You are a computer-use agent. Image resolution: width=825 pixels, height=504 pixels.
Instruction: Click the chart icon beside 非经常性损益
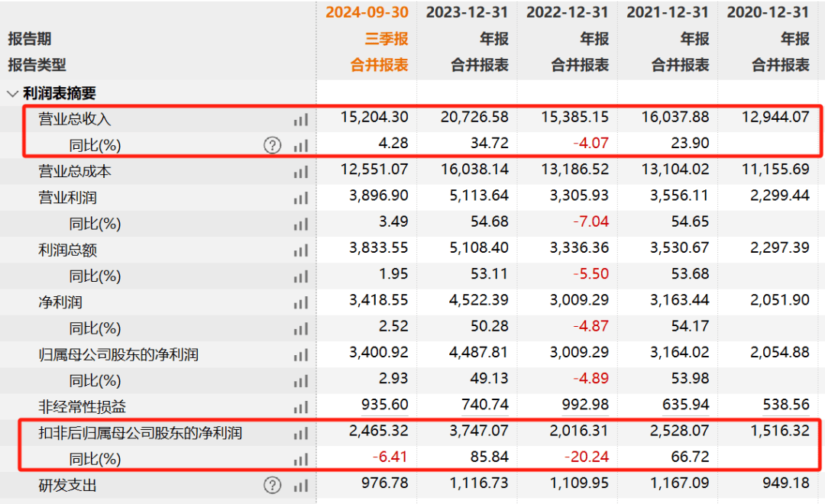pos(300,407)
